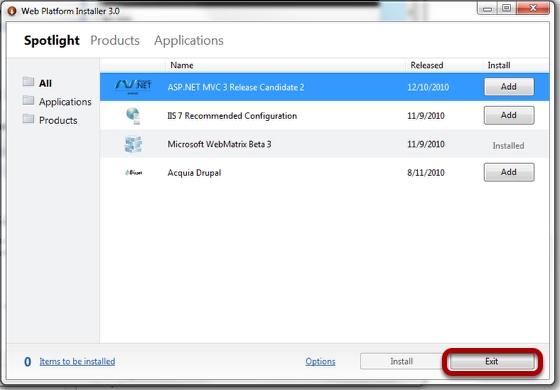Click the IIS 7 globe icon

pos(133,115)
